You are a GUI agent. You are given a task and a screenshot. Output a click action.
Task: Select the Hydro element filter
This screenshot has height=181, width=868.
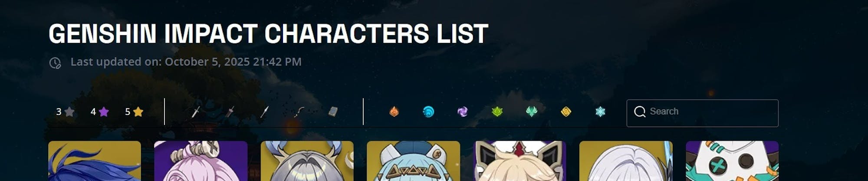point(428,112)
